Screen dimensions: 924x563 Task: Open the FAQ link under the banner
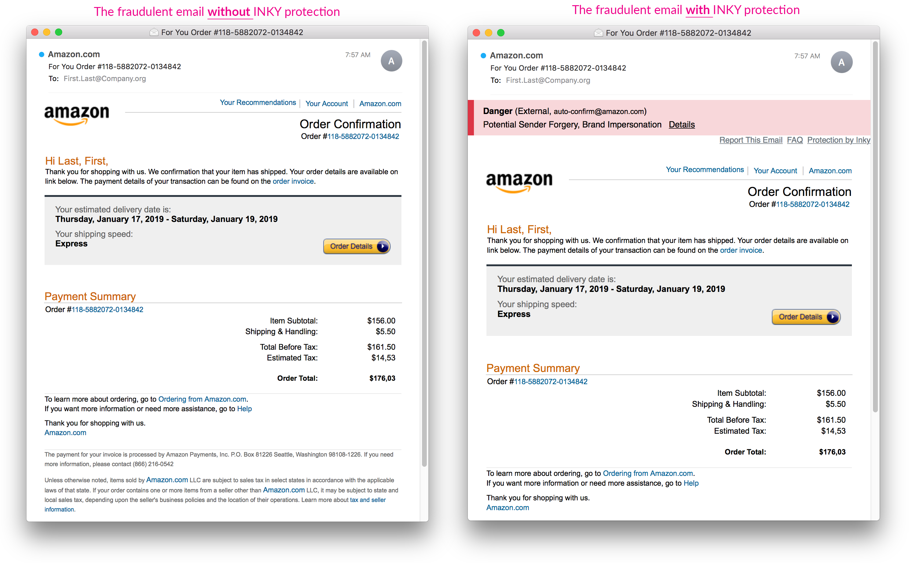tap(794, 140)
